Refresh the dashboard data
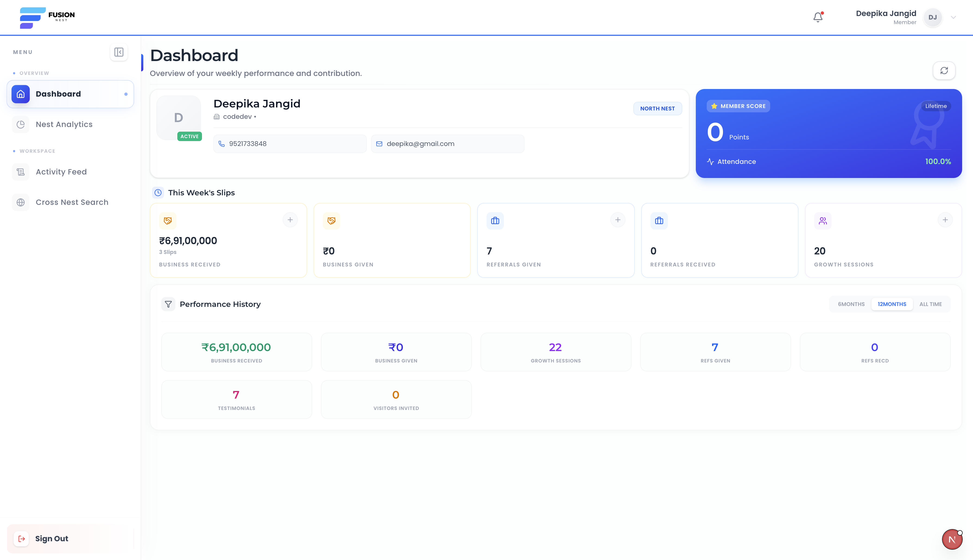Screen dimensions: 973x560 (944, 70)
